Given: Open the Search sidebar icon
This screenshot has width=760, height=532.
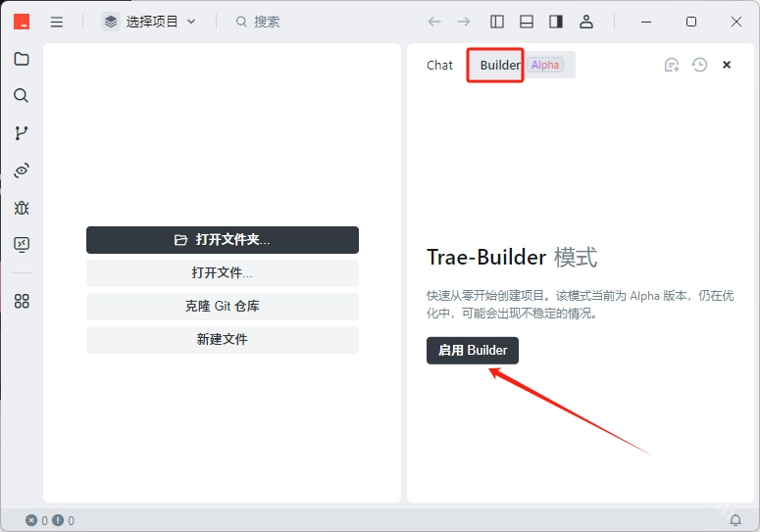Looking at the screenshot, I should [22, 96].
